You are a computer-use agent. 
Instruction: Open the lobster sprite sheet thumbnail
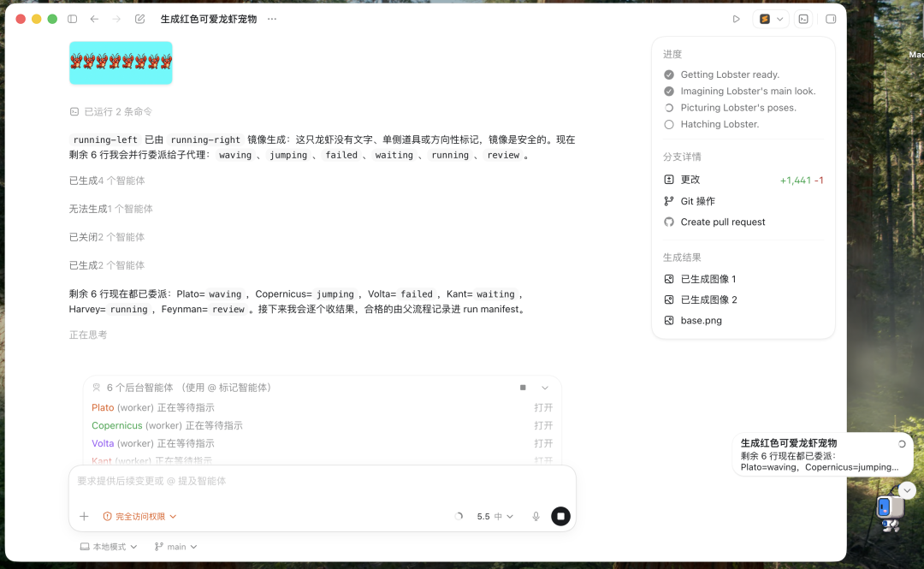click(121, 62)
